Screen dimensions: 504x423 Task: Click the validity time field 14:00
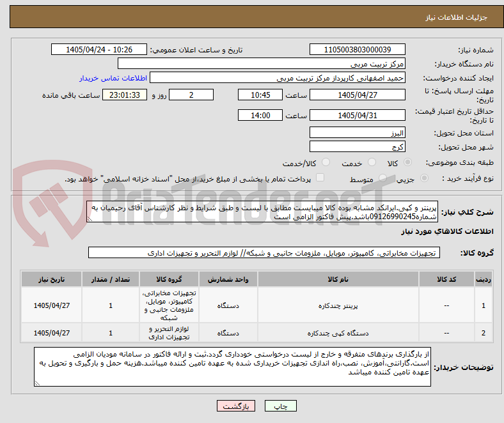260,115
